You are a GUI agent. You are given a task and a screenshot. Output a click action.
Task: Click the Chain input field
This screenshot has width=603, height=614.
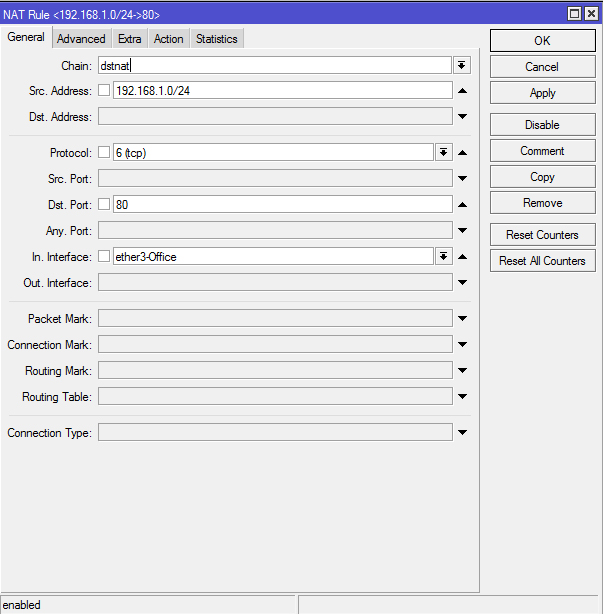275,65
